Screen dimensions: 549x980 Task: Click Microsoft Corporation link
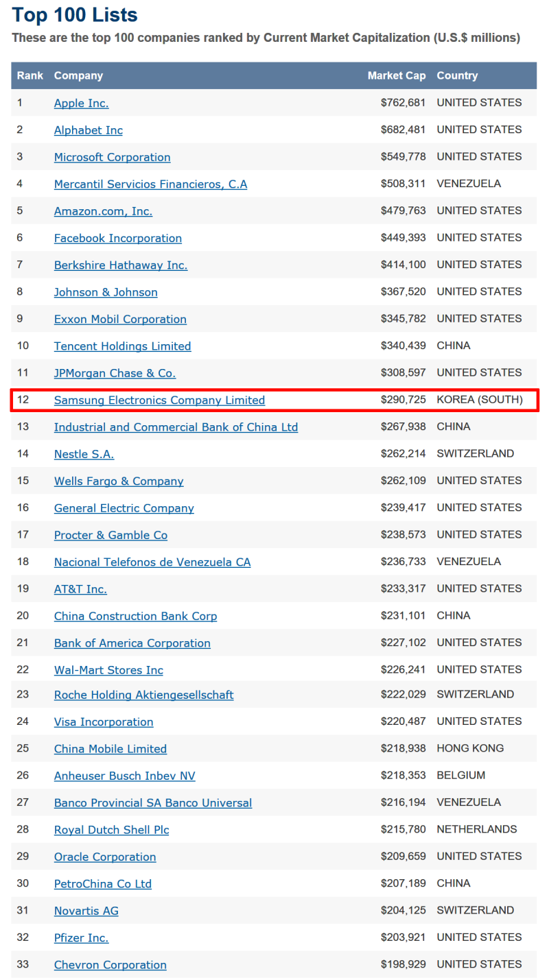113,157
